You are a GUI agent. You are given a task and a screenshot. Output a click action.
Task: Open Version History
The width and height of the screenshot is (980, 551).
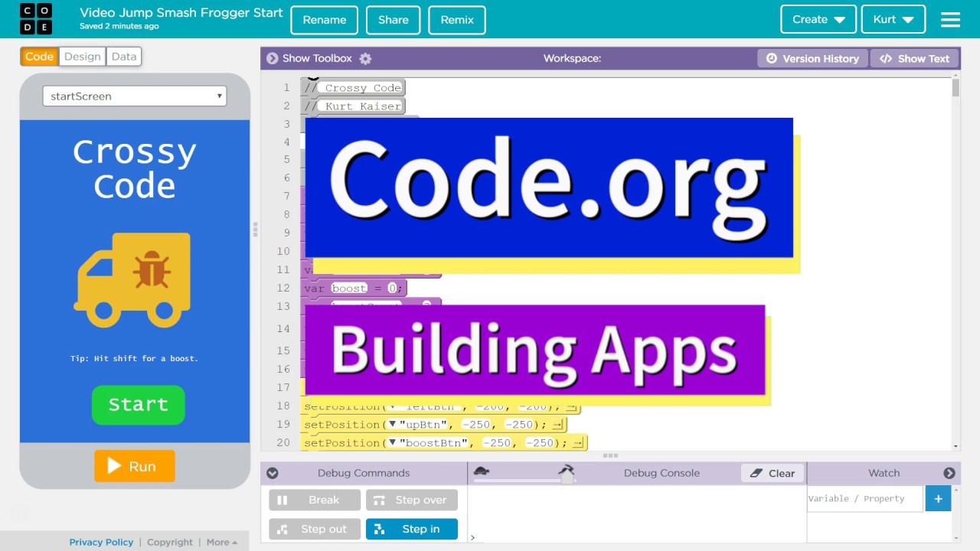click(x=812, y=58)
